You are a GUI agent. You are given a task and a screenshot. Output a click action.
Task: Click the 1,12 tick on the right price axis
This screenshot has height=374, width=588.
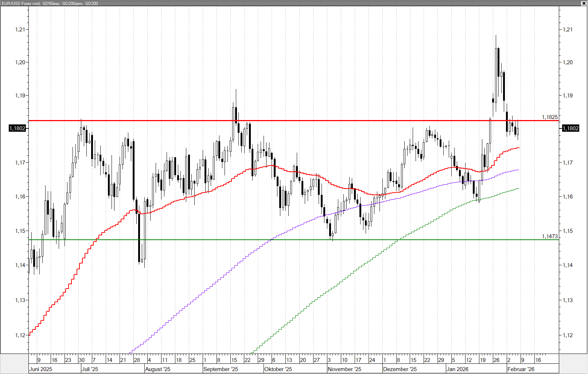(568, 335)
